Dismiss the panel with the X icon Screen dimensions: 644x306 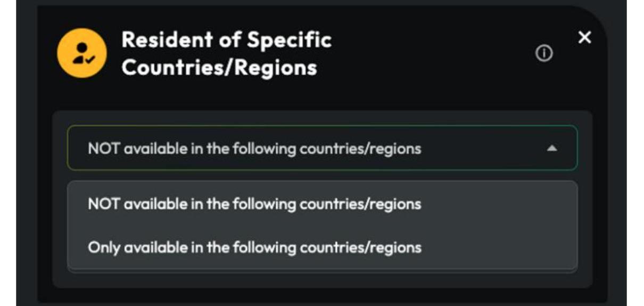(584, 37)
